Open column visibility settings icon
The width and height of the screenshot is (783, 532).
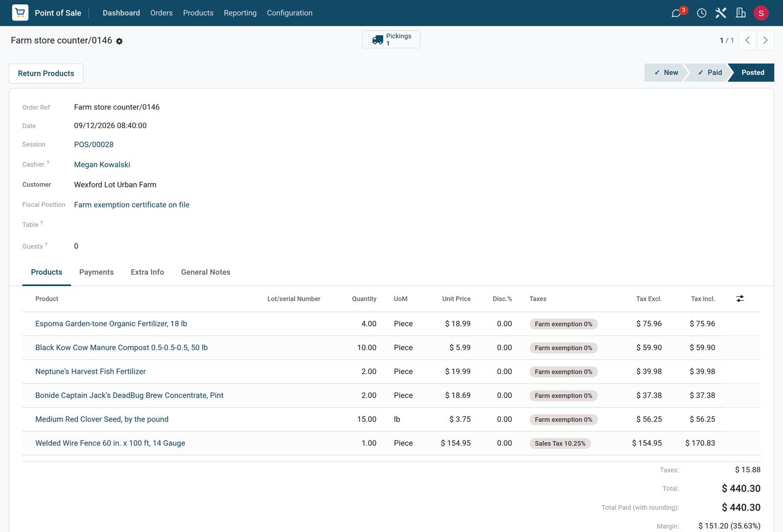click(740, 299)
